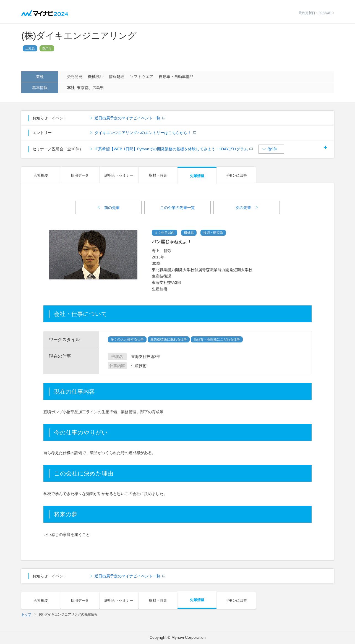Click the external-link icon in the lower お知らせ row
This screenshot has height=644, width=355.
163,576
